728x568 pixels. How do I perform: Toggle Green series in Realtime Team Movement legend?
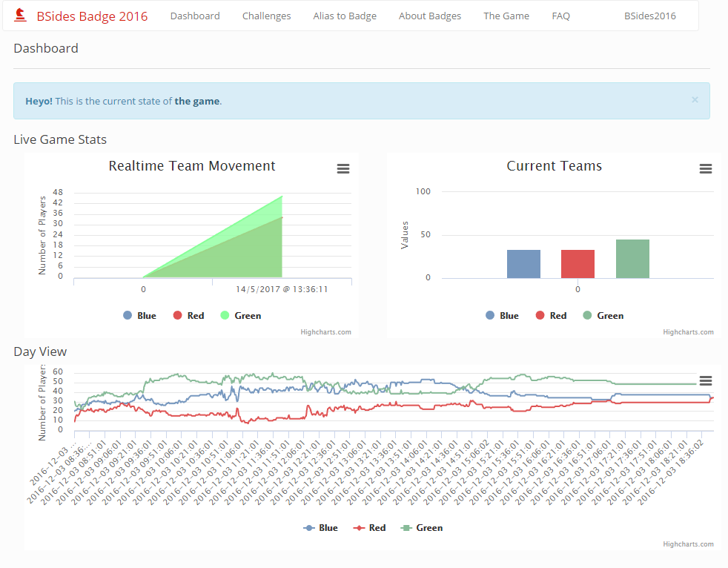click(241, 316)
